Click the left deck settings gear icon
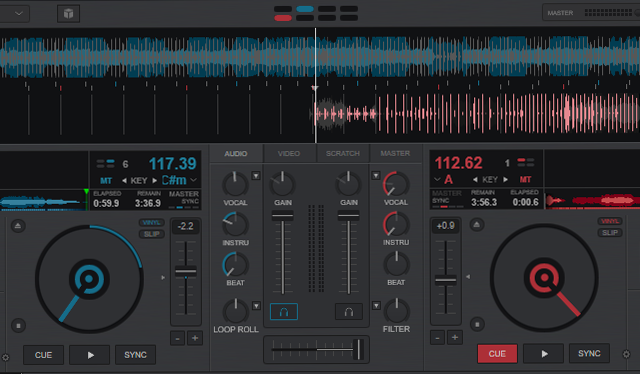The width and height of the screenshot is (640, 374). pos(5,358)
